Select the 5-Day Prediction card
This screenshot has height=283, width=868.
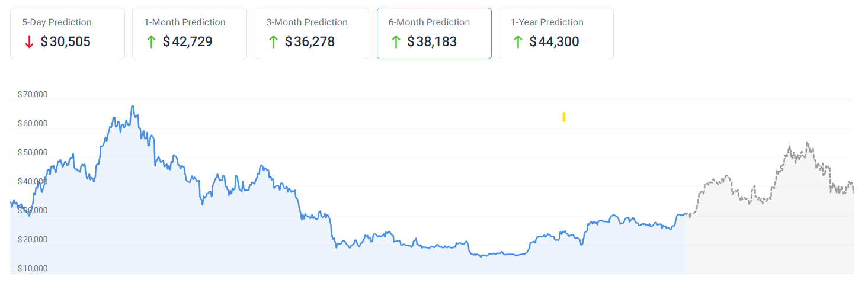[x=67, y=33]
